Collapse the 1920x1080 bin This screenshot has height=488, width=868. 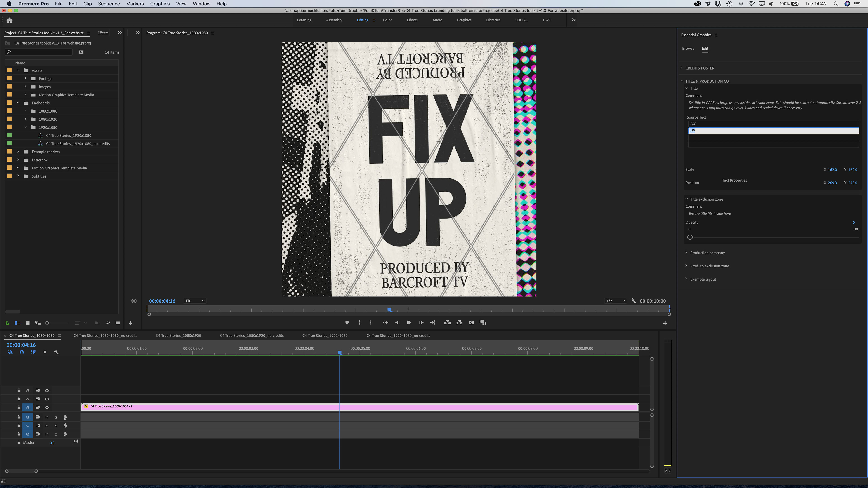coord(25,127)
